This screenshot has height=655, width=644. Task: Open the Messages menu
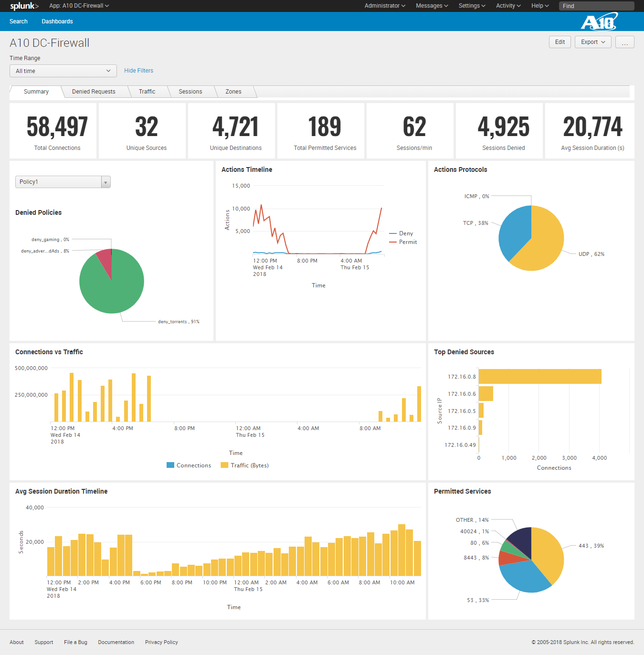(432, 6)
